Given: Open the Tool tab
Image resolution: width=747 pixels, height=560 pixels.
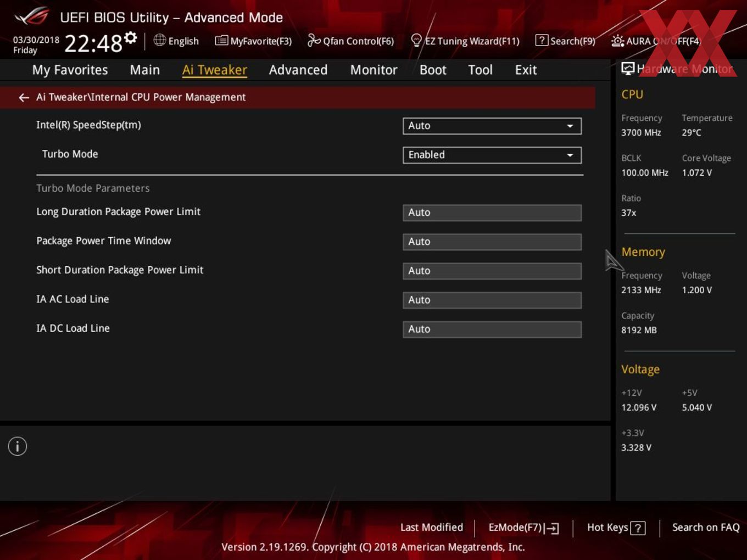Looking at the screenshot, I should point(480,70).
